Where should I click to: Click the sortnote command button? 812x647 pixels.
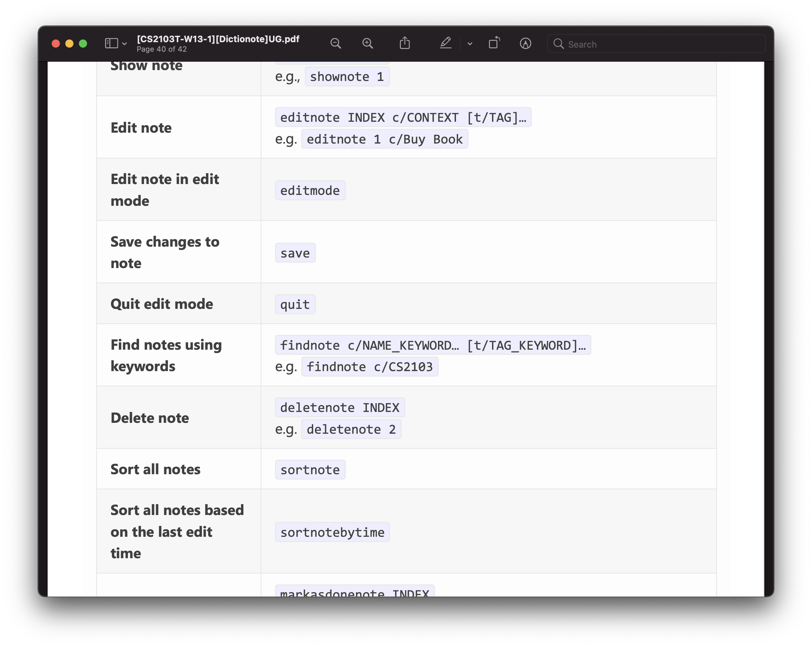(310, 469)
